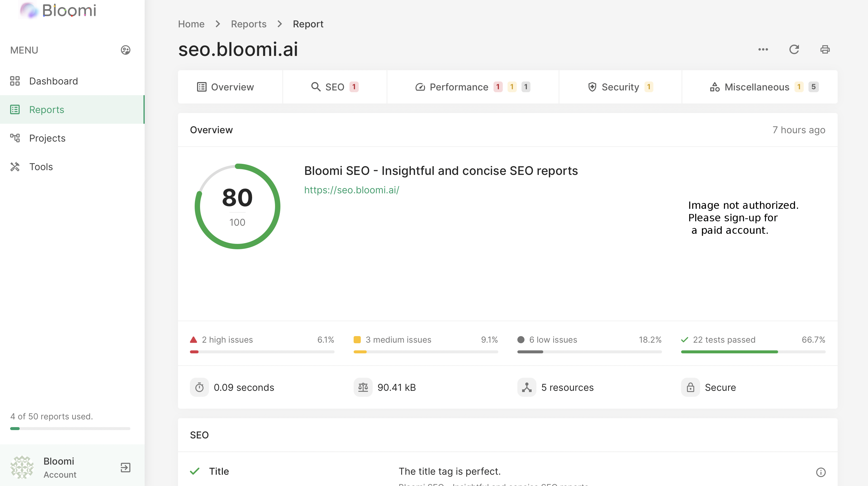The image size is (868, 486).
Task: Click the 90.41 kB value
Action: point(396,387)
